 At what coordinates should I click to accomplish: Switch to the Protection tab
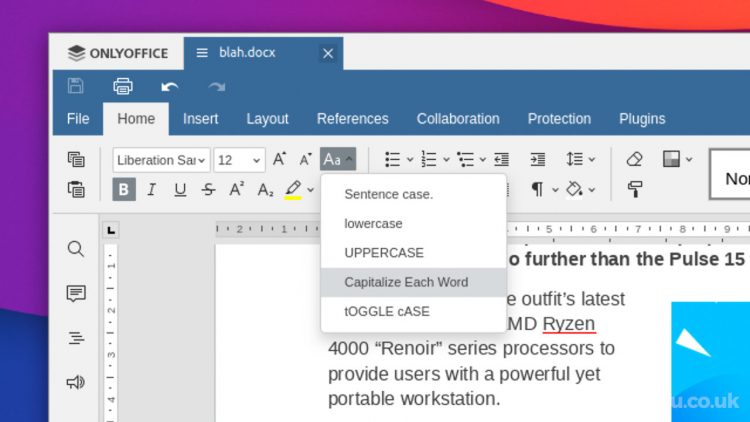click(559, 119)
